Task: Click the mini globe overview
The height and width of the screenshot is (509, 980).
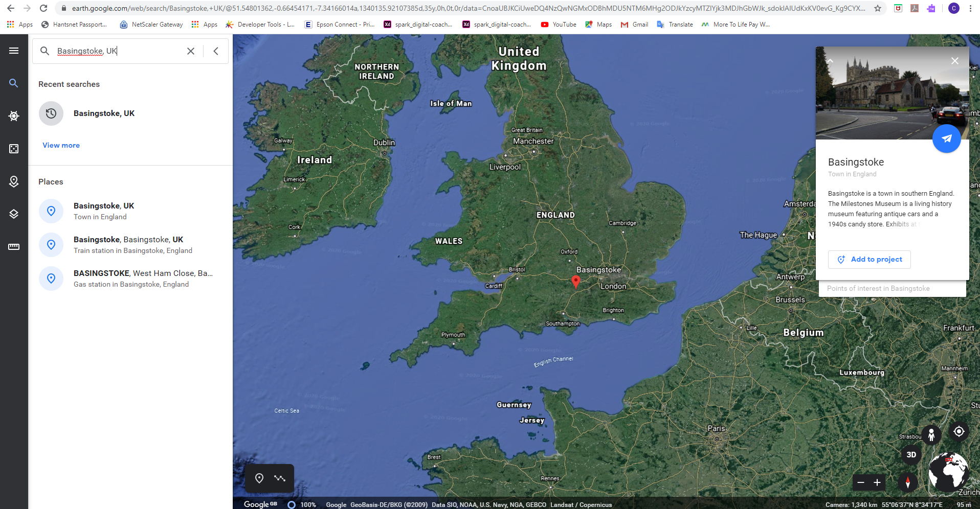Action: (949, 473)
